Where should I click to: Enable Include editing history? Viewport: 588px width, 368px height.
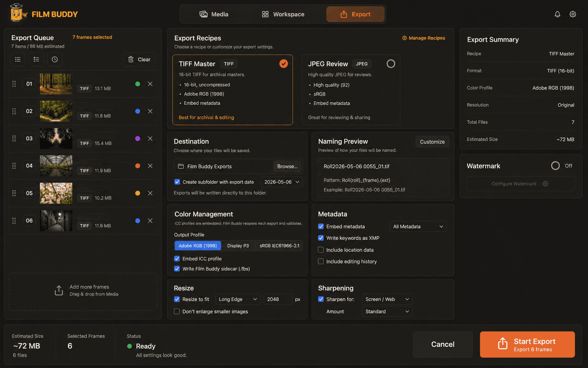321,262
